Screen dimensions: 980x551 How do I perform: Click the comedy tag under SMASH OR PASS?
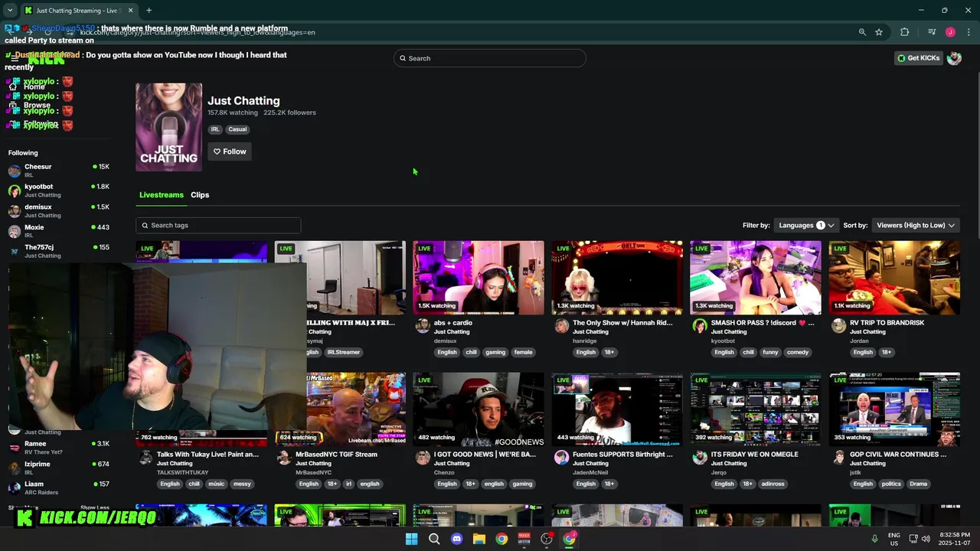point(798,352)
